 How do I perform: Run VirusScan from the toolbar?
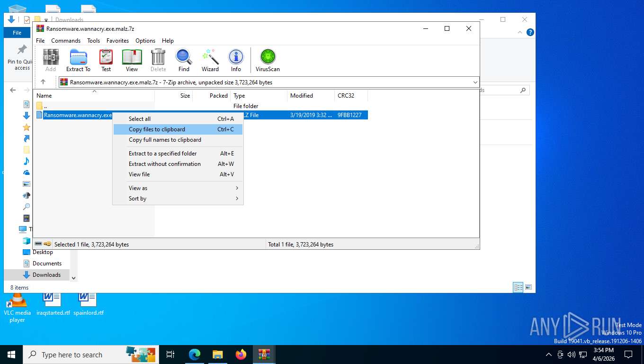pos(268,60)
